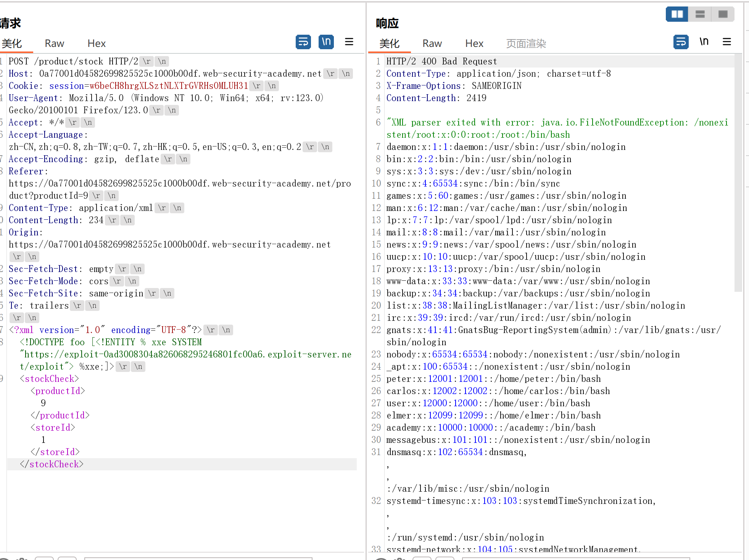Toggle non-printable \n characters in response panel
Screen dimensions: 749x560
704,42
